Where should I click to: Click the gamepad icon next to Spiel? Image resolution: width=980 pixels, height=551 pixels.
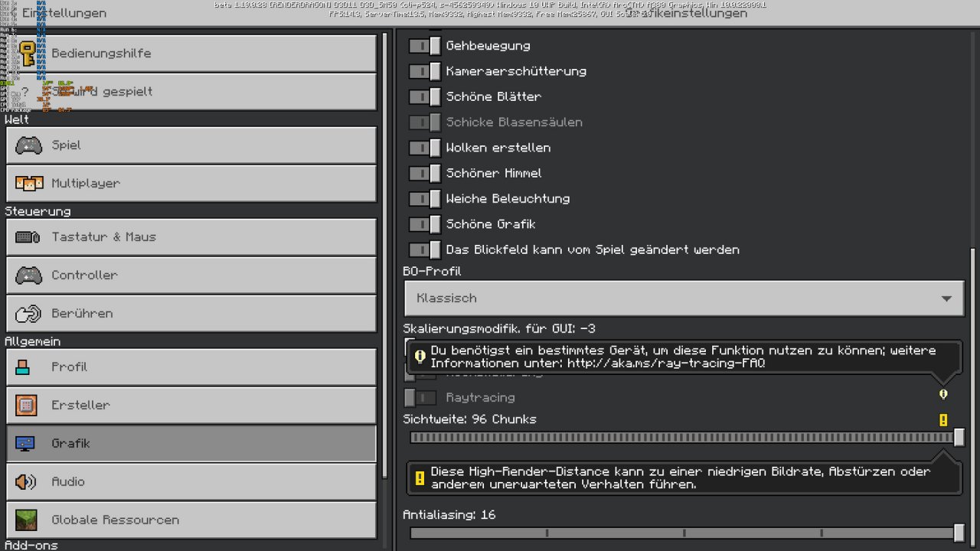click(x=28, y=145)
